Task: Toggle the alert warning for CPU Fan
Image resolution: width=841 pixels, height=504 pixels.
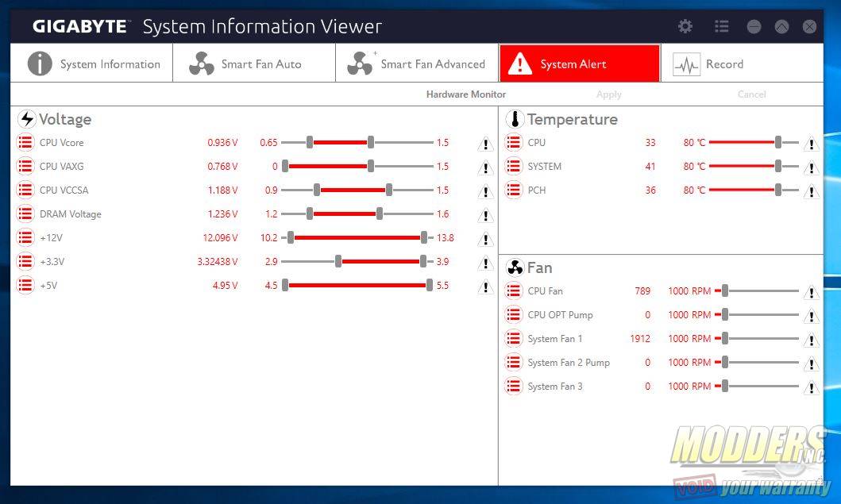Action: pos(812,292)
